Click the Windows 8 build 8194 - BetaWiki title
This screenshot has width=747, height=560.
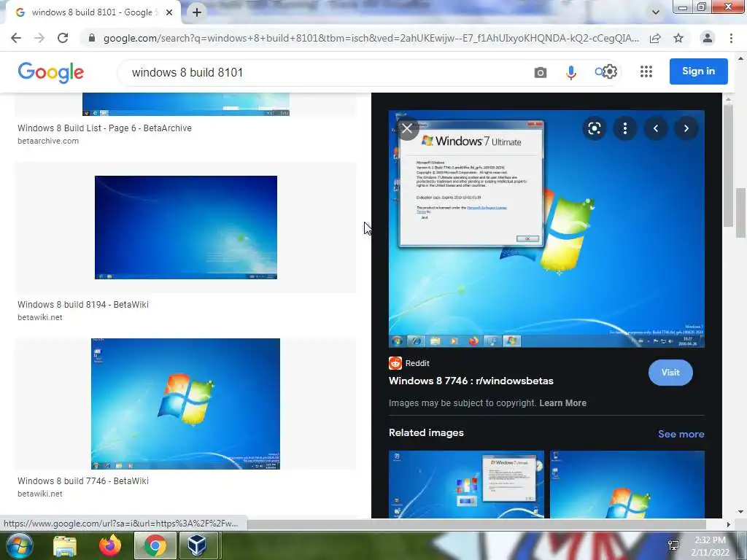[83, 305]
